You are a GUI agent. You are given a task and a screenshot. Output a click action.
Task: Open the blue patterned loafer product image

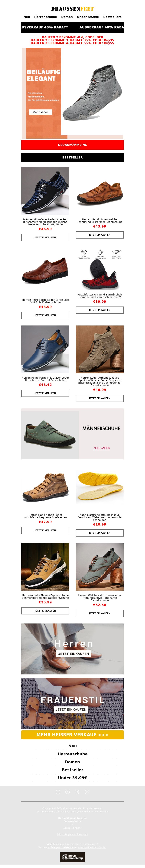[45, 191]
